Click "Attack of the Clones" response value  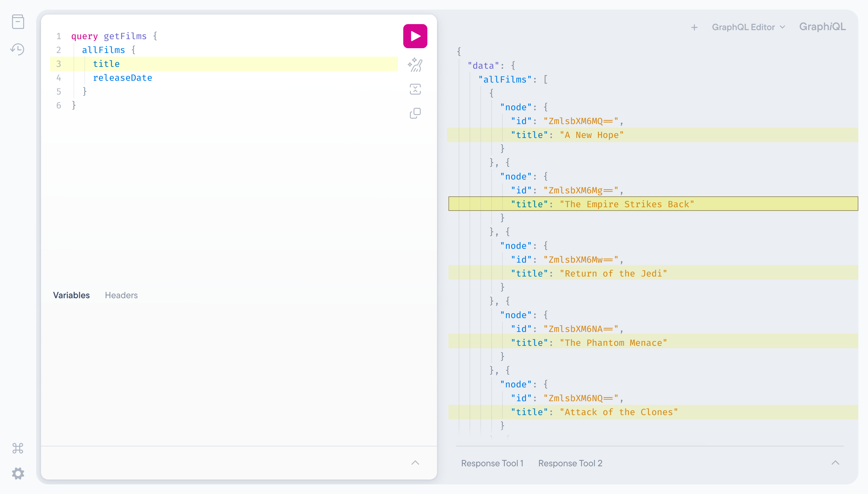(x=619, y=412)
